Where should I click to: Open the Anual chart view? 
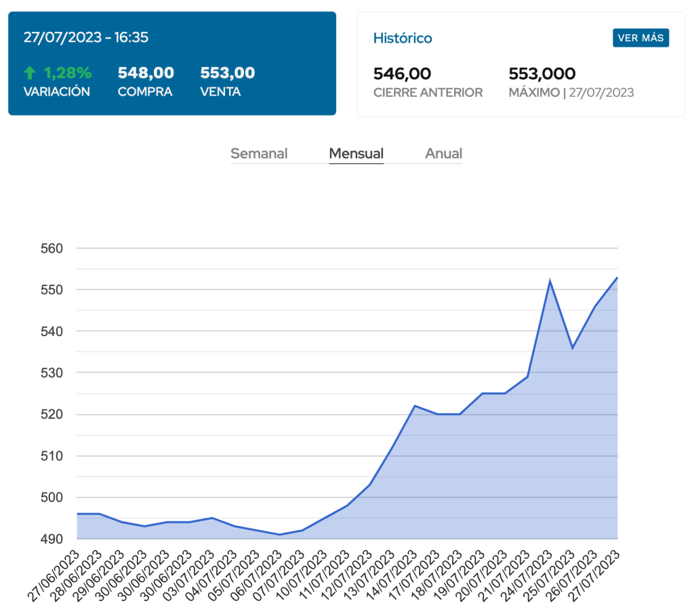[x=443, y=154]
